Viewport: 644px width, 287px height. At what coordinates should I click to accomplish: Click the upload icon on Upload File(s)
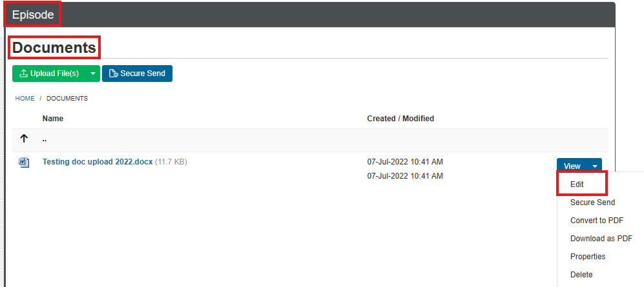coord(24,74)
